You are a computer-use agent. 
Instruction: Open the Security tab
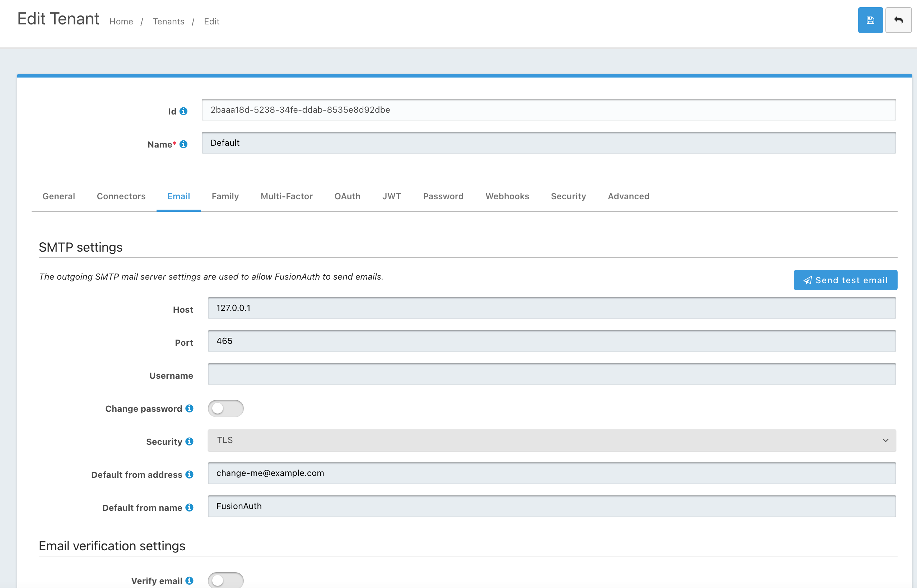pos(568,196)
